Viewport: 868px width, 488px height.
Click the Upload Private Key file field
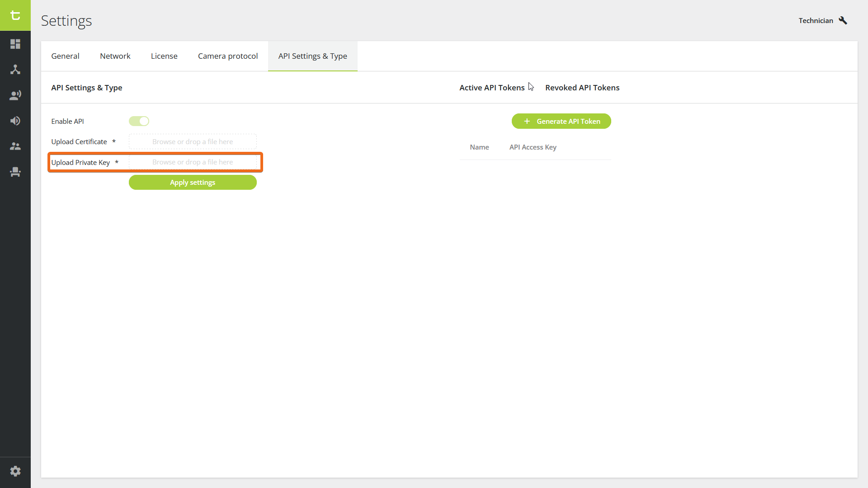193,162
